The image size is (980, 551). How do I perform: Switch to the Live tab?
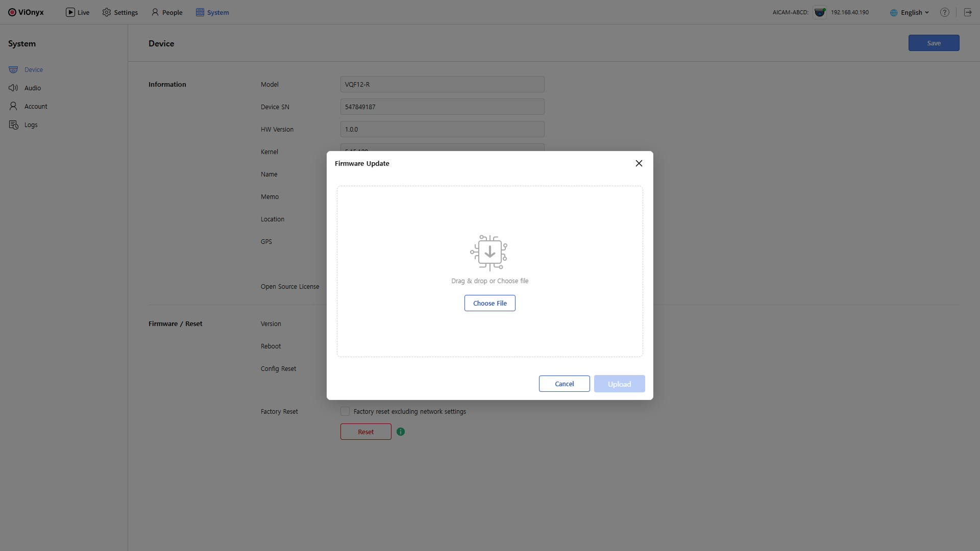click(78, 12)
